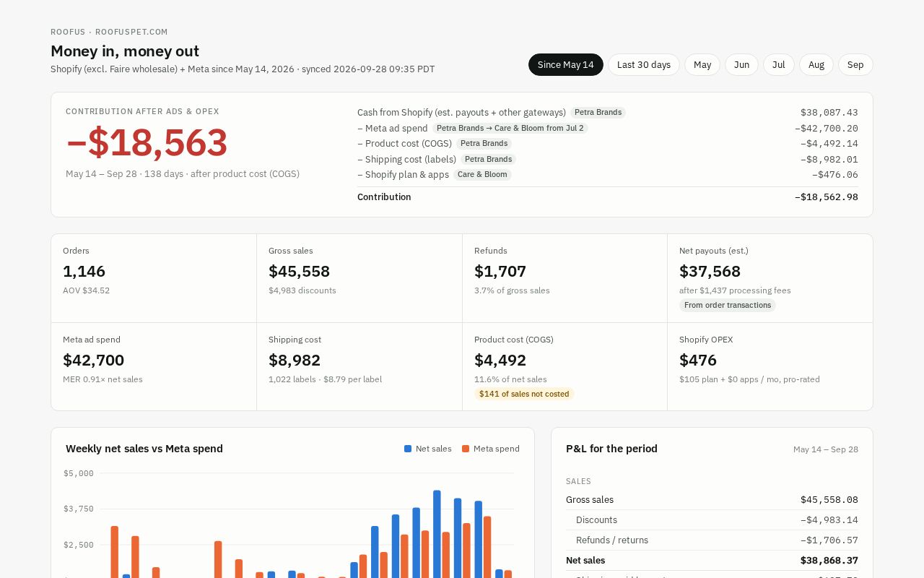924x578 pixels.
Task: Click the $37,568 Net payouts value
Action: (x=710, y=272)
